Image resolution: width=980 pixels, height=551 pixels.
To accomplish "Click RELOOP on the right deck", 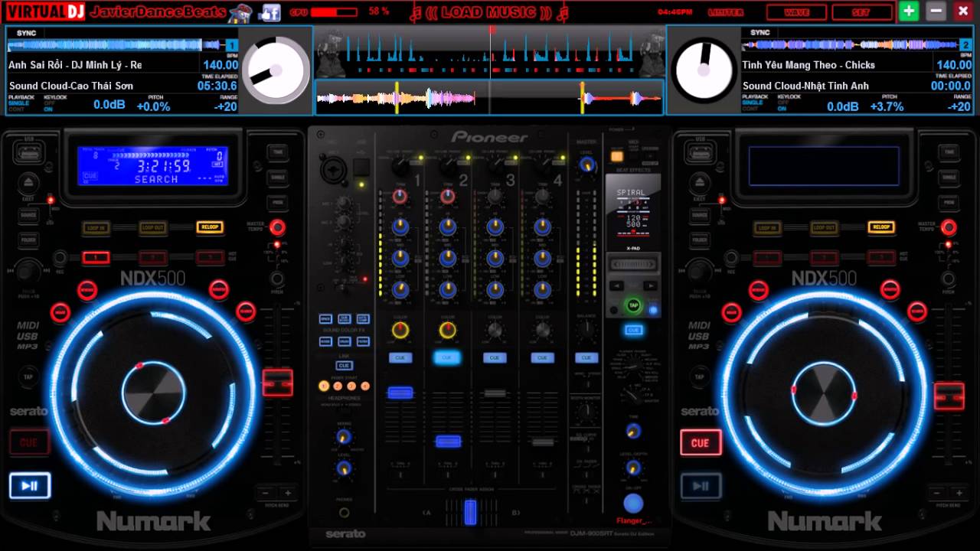I will (881, 227).
